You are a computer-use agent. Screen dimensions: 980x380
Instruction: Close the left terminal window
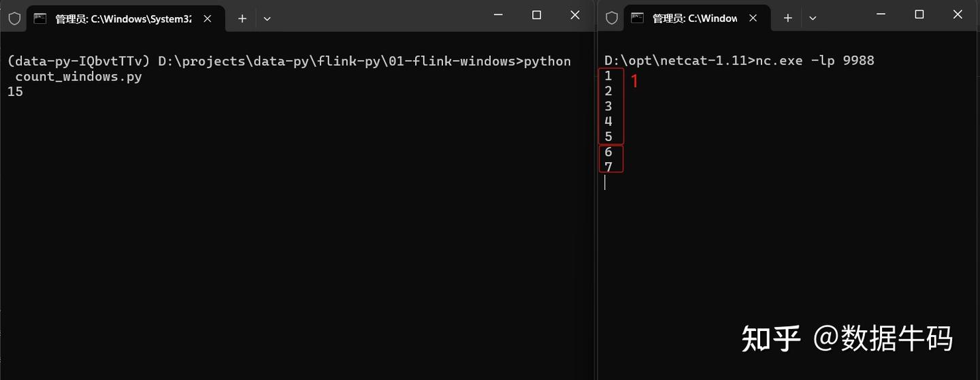pyautogui.click(x=574, y=15)
